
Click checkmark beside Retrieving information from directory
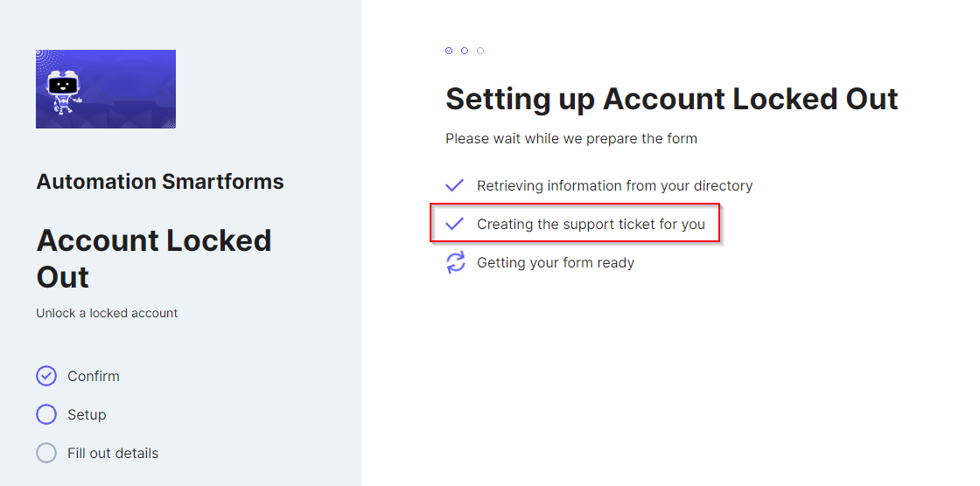point(454,185)
